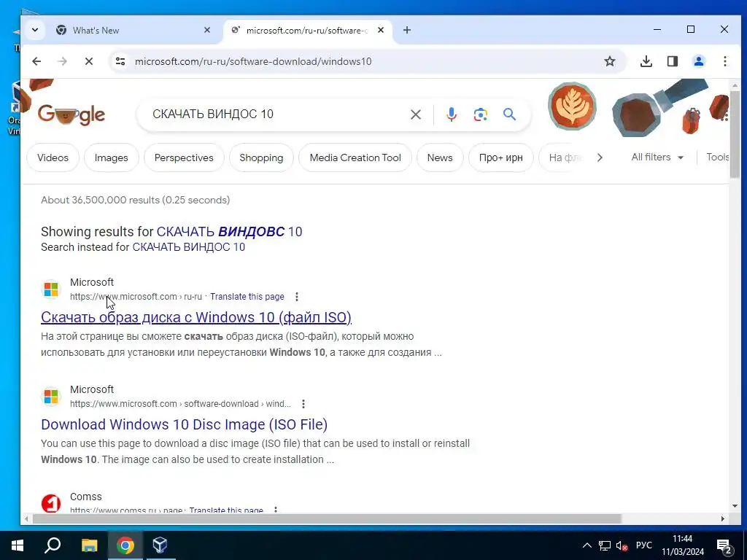Viewport: 747px width, 560px height.
Task: Click the vertical page scrollbar
Action: [x=735, y=135]
